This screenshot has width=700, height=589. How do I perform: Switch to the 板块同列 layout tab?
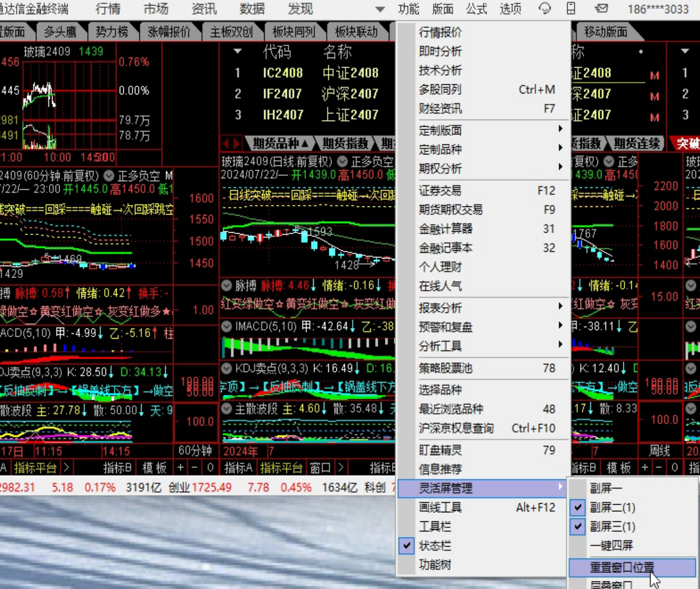point(294,32)
